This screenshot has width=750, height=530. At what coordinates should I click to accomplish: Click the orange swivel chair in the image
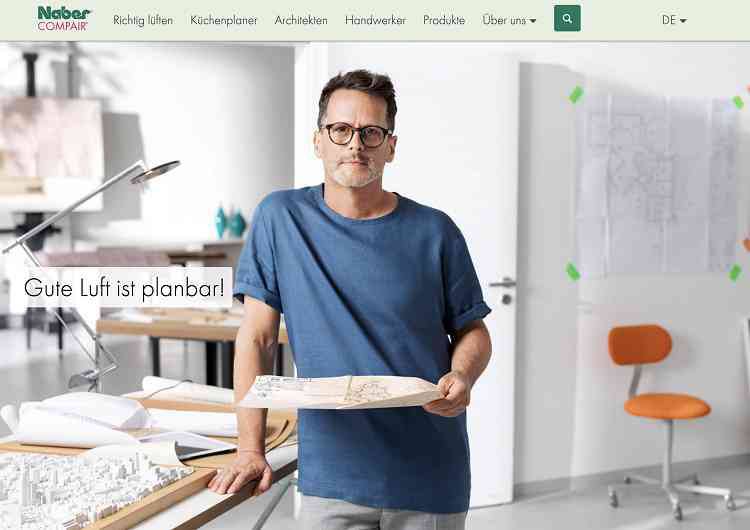(664, 416)
